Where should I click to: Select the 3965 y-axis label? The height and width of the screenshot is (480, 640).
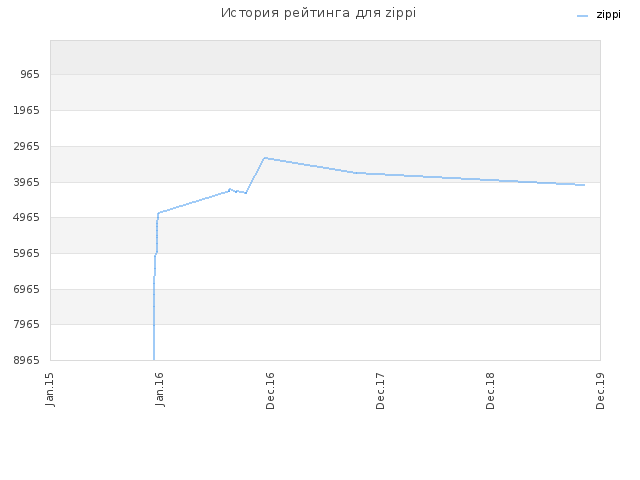27,182
